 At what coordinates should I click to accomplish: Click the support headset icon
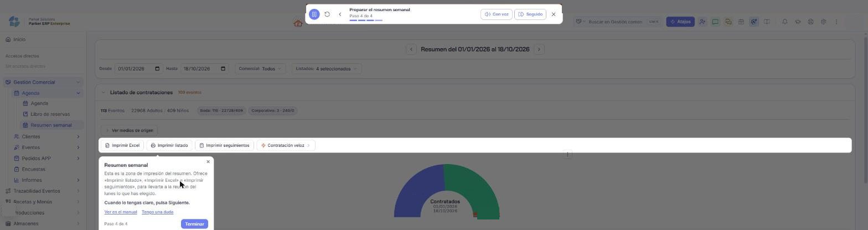click(810, 22)
